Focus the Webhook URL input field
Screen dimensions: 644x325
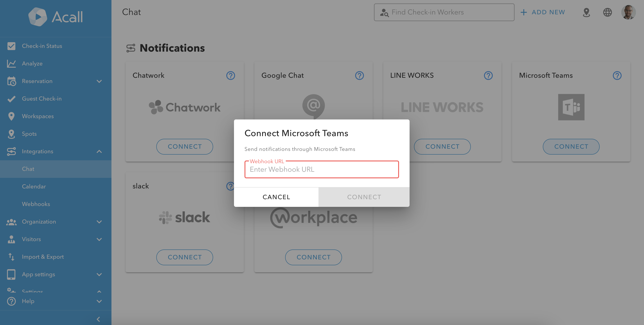pyautogui.click(x=322, y=169)
